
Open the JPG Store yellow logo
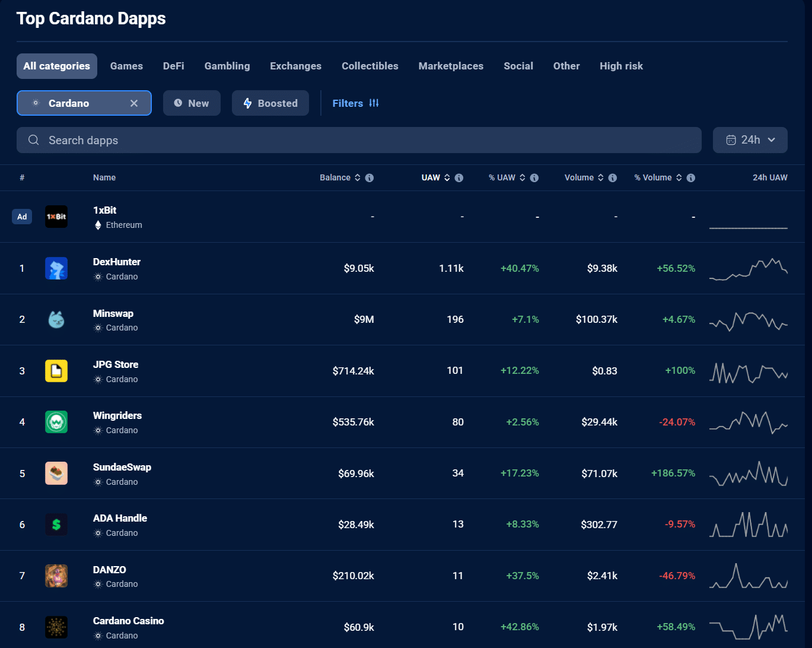[56, 371]
